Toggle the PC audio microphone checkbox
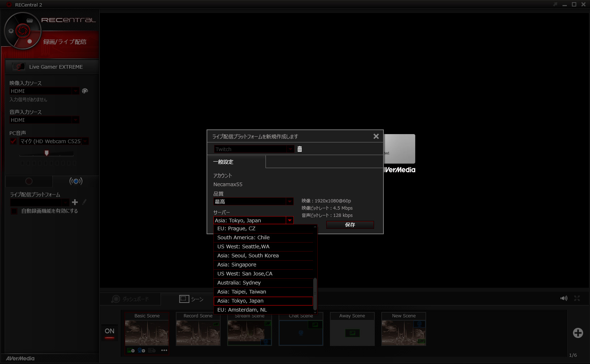Screen dimensions: 590x364 (14, 141)
